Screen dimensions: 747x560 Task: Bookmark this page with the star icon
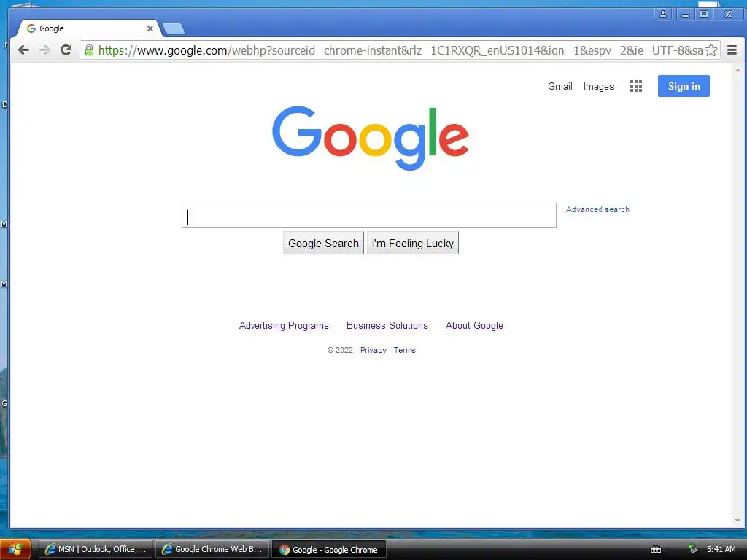click(711, 50)
